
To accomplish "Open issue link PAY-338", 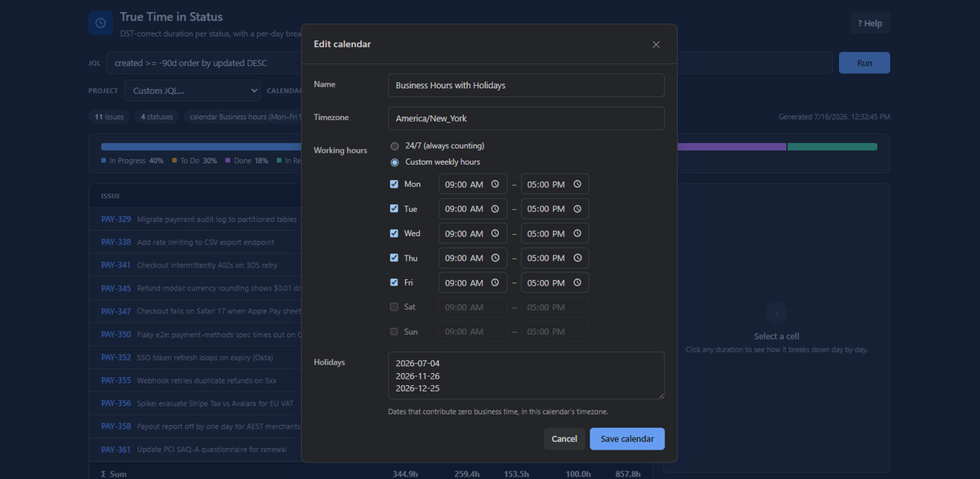I will tap(116, 242).
